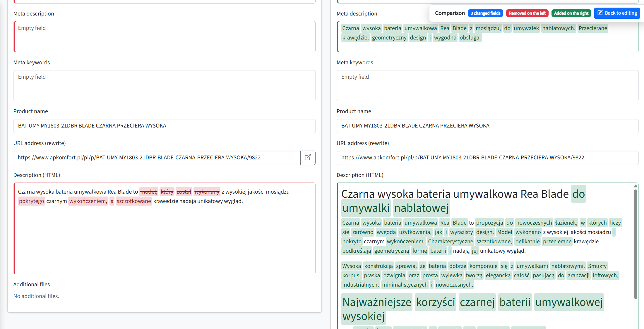Click the right description scrollbar thumb

pos(636,244)
